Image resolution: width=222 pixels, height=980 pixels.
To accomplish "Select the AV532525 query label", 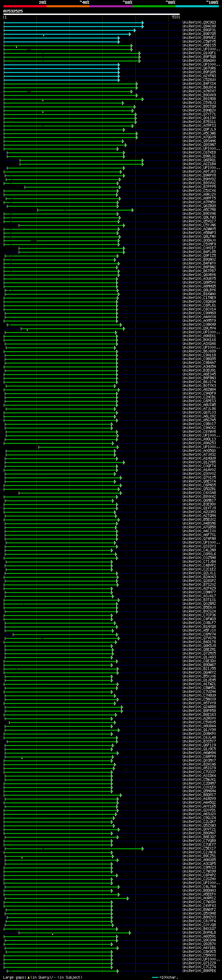I will click(x=13, y=11).
